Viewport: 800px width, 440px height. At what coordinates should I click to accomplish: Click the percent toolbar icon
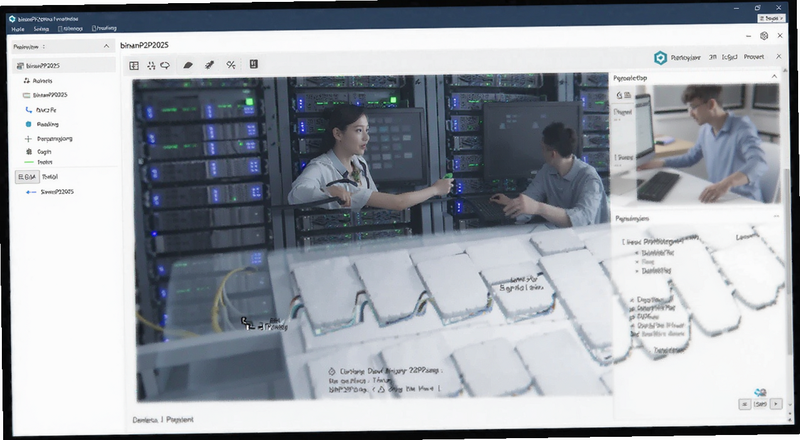231,65
